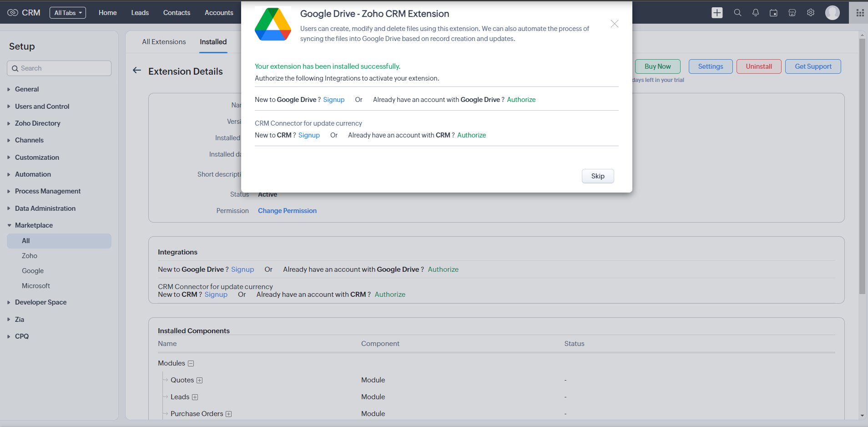Switch to All Extensions tab

coord(164,42)
